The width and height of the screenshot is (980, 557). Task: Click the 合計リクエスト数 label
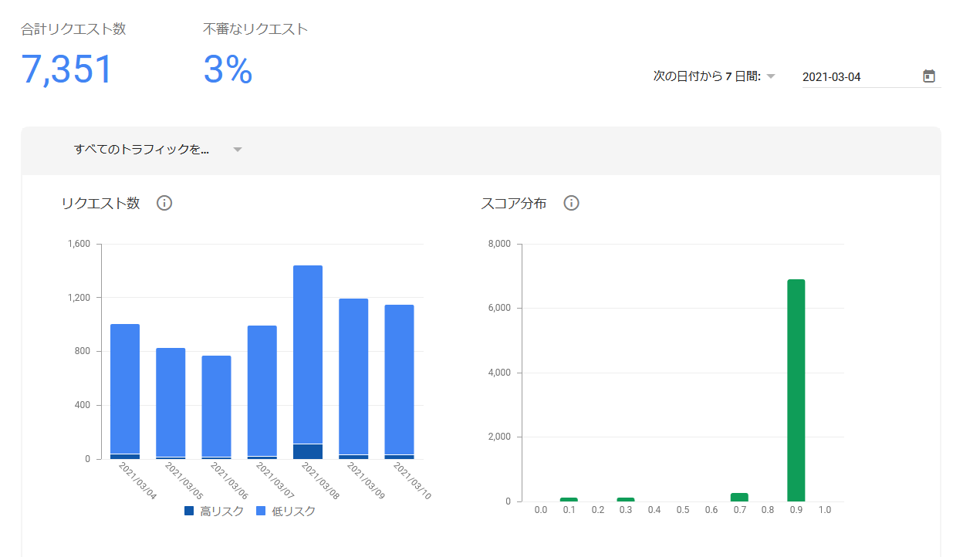tap(73, 29)
